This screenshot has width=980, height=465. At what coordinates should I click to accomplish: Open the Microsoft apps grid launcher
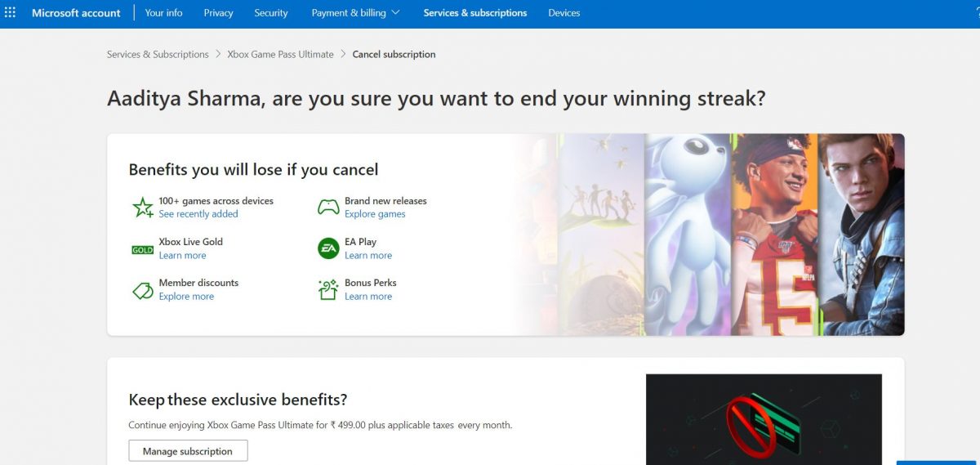coord(10,12)
